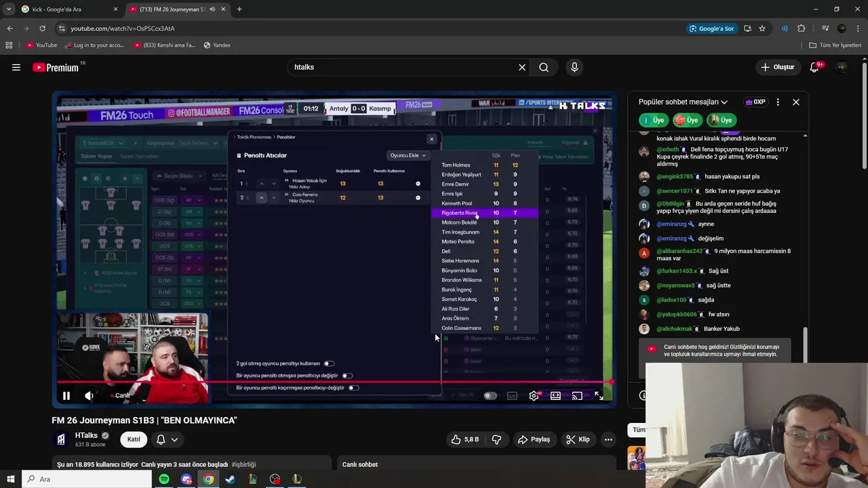The image size is (868, 488).
Task: Open Steam from the taskbar
Action: (x=231, y=479)
